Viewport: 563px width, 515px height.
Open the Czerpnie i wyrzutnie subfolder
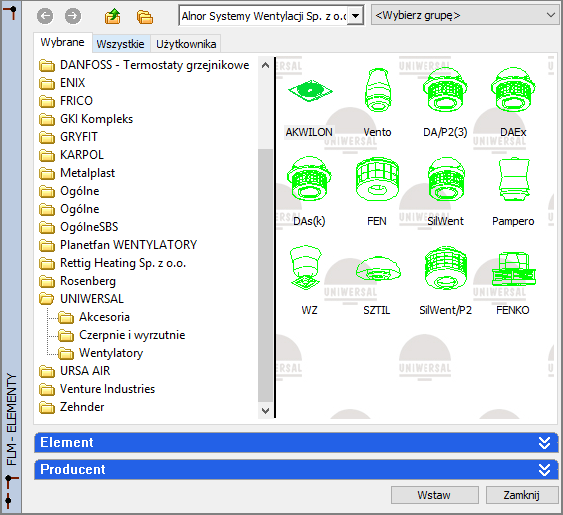point(122,335)
